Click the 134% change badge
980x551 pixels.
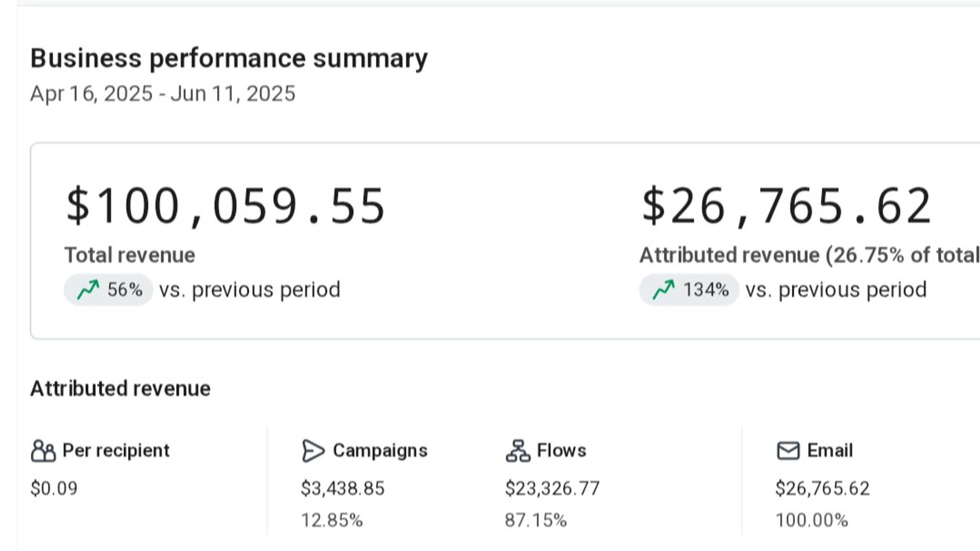pos(689,290)
